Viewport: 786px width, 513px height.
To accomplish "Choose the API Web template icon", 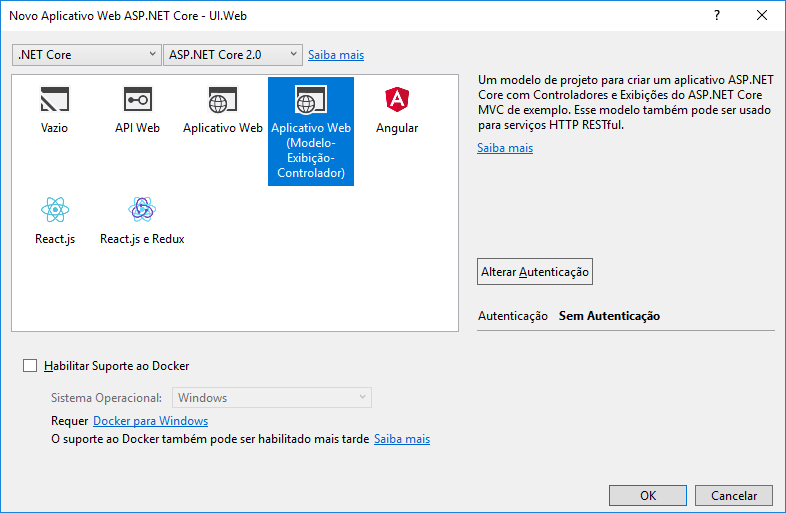I will 137,99.
